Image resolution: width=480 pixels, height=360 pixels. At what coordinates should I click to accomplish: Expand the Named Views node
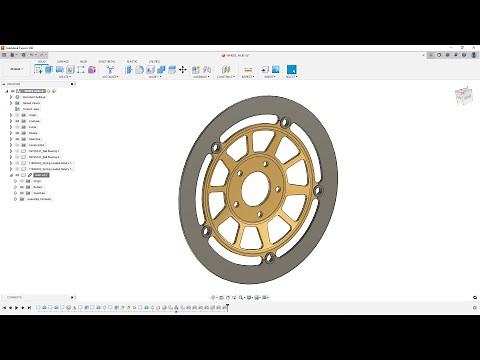(x=11, y=103)
